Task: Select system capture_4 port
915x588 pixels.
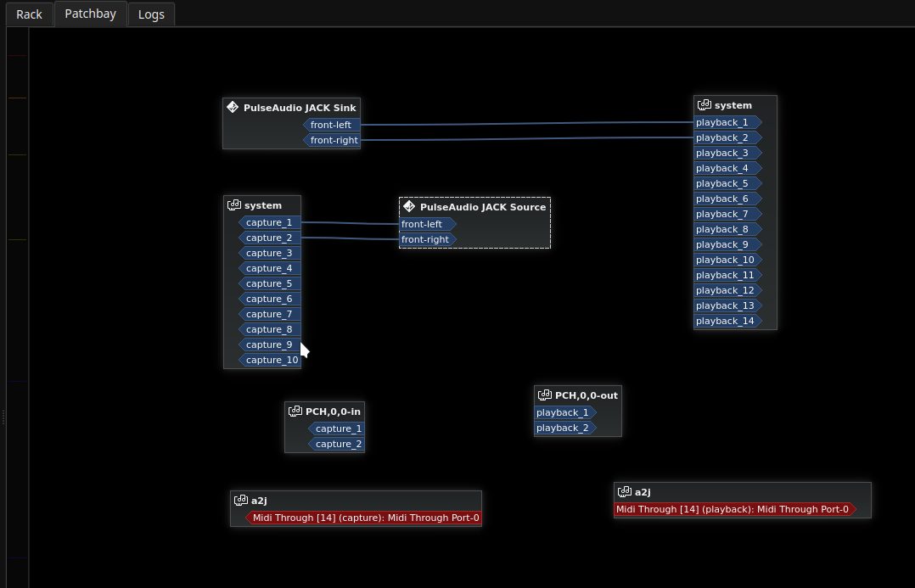Action: (270, 268)
